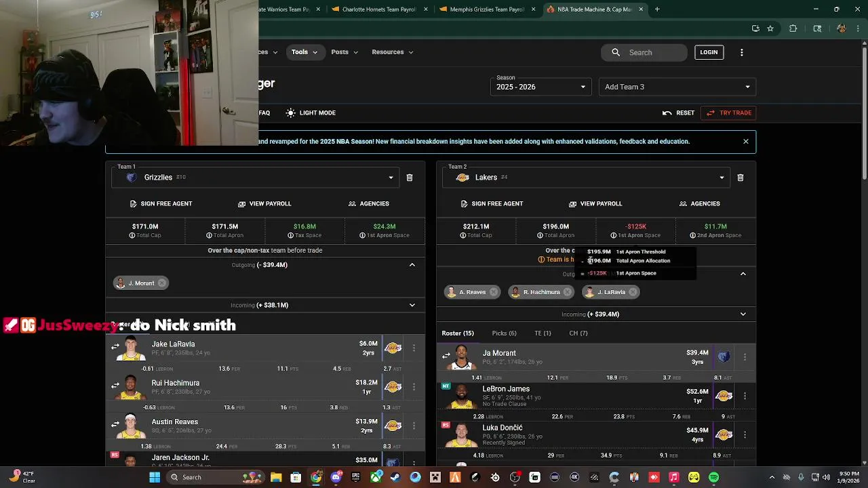Open the Season 2025 - 2026 dropdown
The image size is (868, 488).
(541, 87)
